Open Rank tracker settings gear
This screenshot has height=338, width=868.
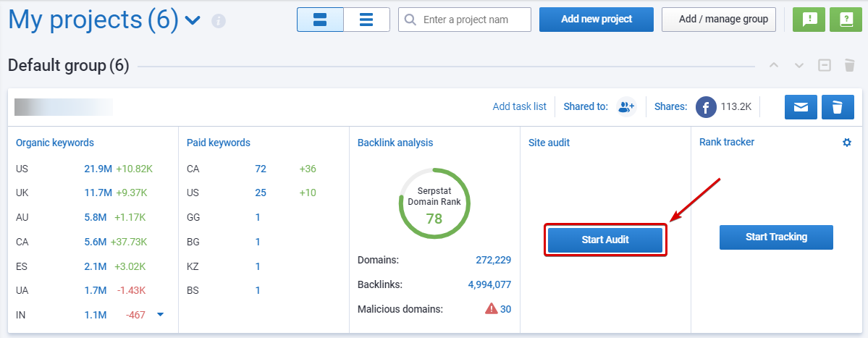pyautogui.click(x=847, y=143)
